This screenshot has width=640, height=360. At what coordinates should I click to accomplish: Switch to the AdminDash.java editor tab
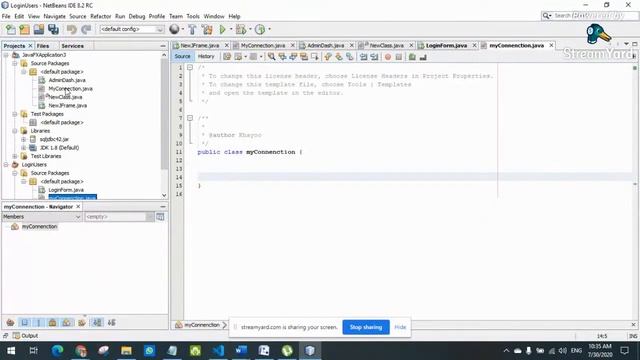pos(325,45)
